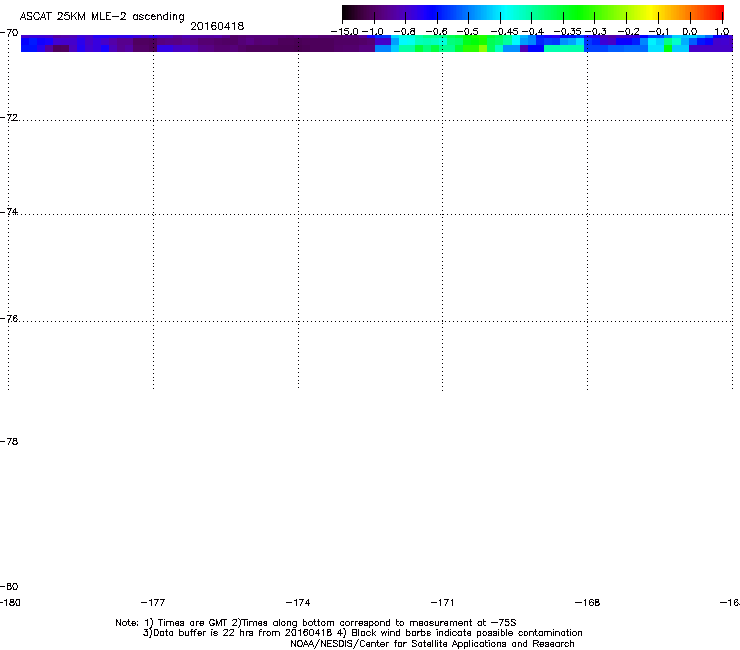The height and width of the screenshot is (650, 740).
Task: Click the latitude label -70
Action: coord(9,33)
